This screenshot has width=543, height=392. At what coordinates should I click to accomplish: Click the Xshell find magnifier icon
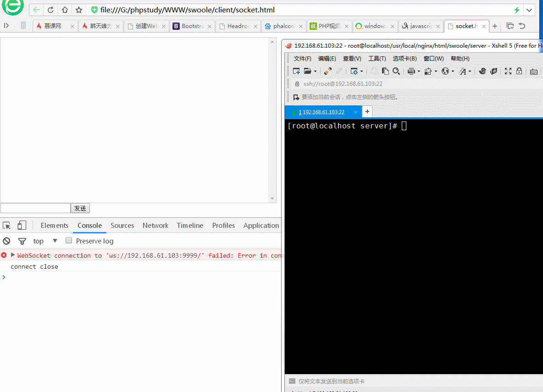(396, 71)
